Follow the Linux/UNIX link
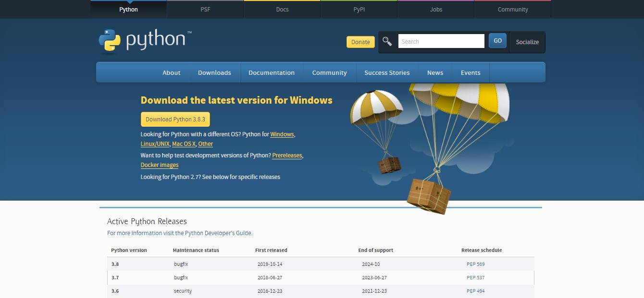 (155, 144)
